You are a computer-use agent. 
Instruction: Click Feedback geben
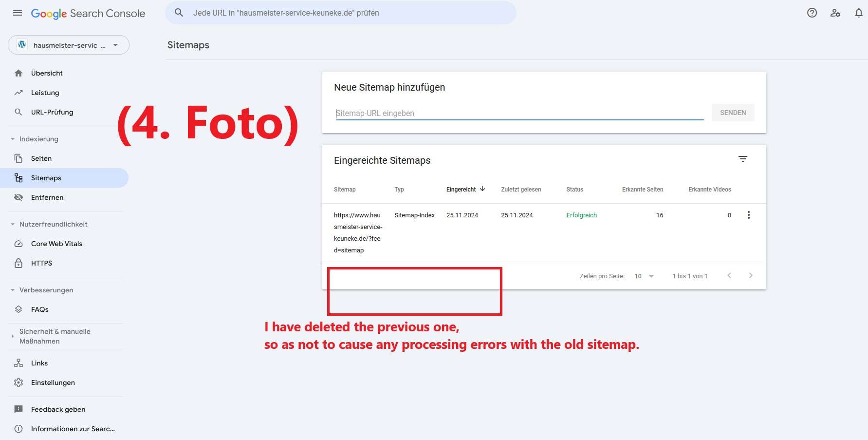pyautogui.click(x=64, y=409)
